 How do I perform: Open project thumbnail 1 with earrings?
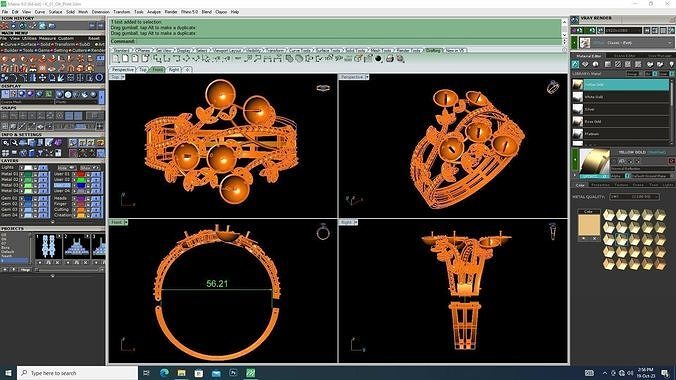click(48, 246)
